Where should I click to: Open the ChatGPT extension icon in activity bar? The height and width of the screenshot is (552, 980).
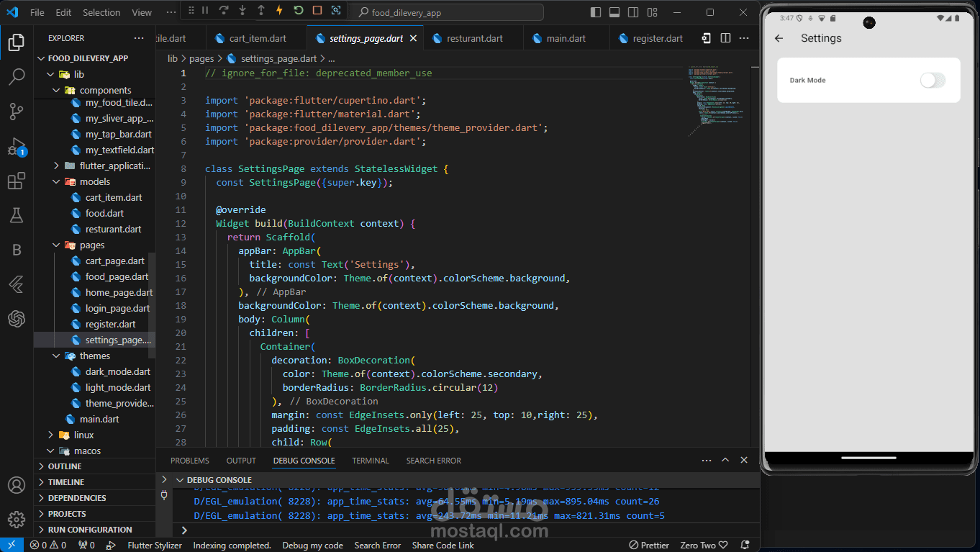(16, 319)
